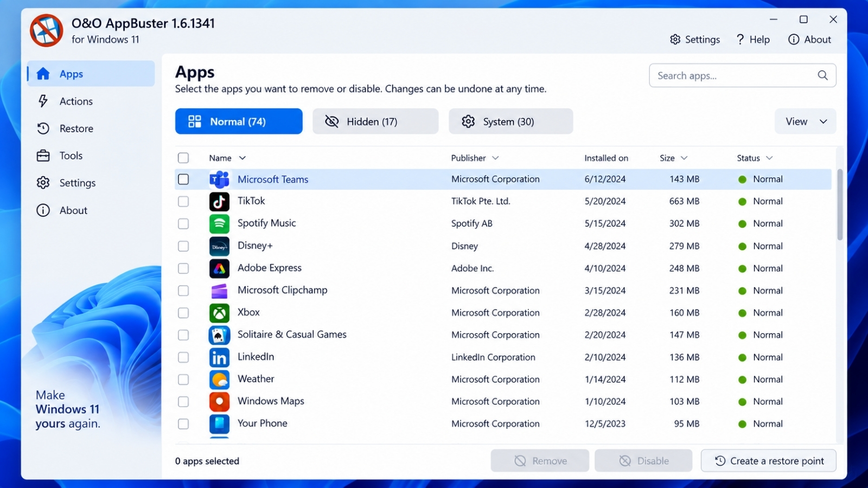Viewport: 868px width, 488px height.
Task: Open Help in the top bar
Action: tap(753, 40)
